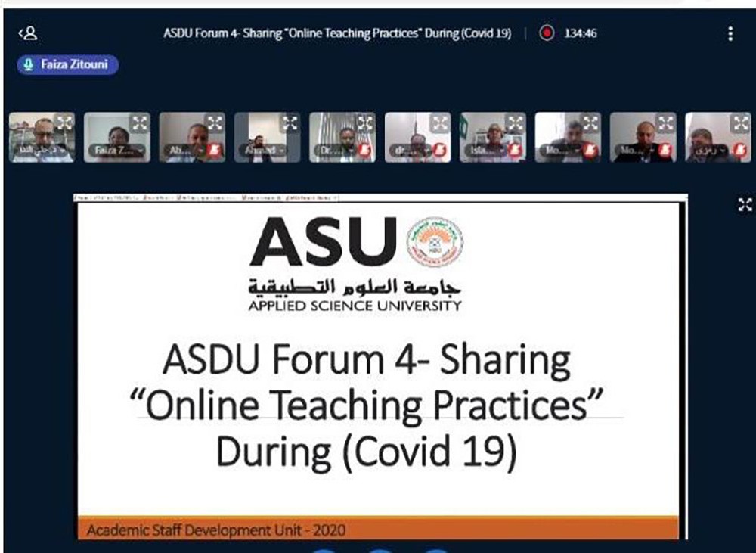Click the ASU university logo on slide
This screenshot has width=756, height=553.
(x=356, y=263)
